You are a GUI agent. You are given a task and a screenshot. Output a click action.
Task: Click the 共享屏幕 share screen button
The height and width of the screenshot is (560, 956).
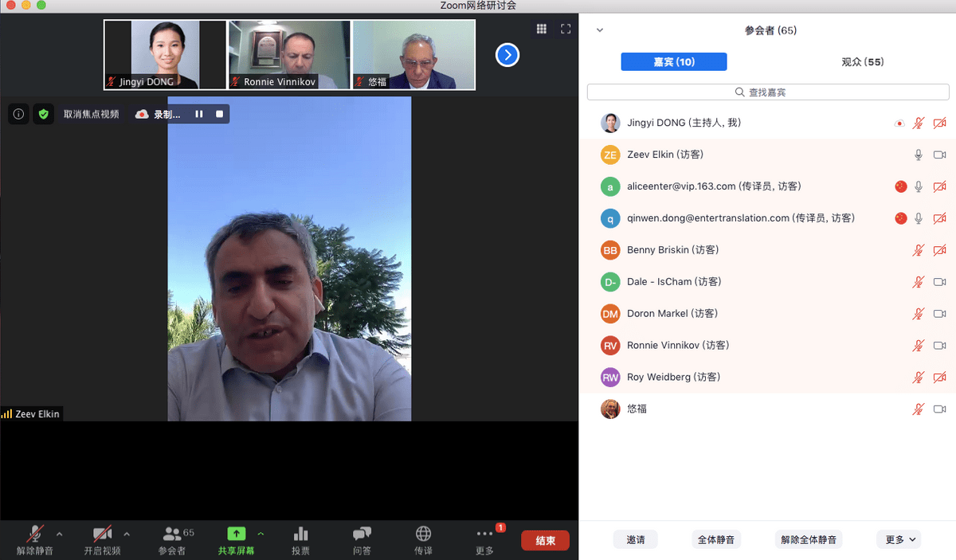coord(236,540)
